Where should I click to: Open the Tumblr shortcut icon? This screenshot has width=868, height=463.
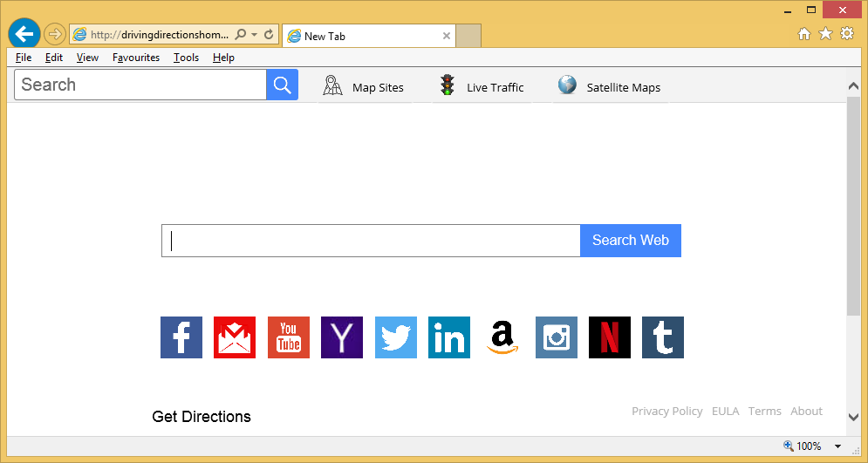point(663,337)
